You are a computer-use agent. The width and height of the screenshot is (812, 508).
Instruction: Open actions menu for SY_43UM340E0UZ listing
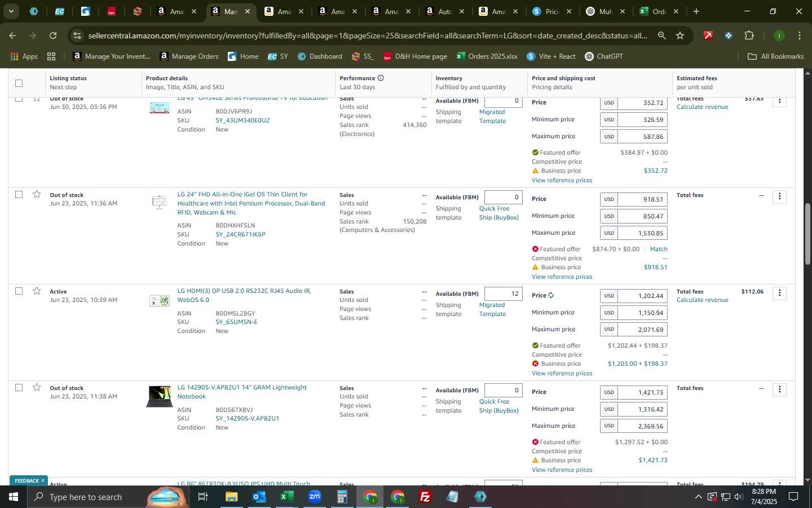coord(779,101)
